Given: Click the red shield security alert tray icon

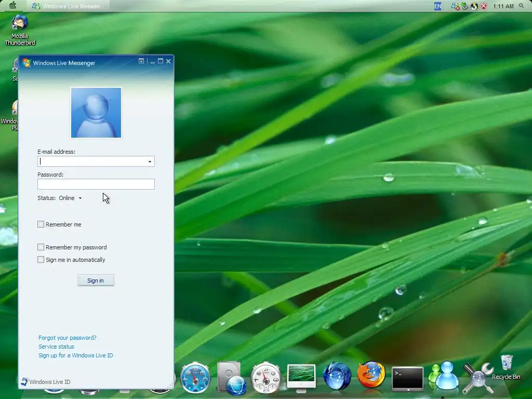Looking at the screenshot, I should coord(484,6).
